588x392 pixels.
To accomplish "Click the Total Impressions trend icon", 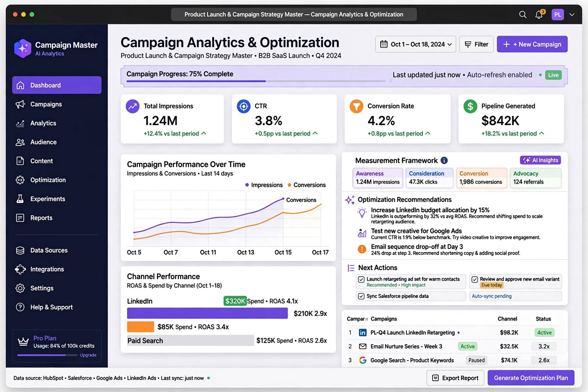I will [x=133, y=106].
